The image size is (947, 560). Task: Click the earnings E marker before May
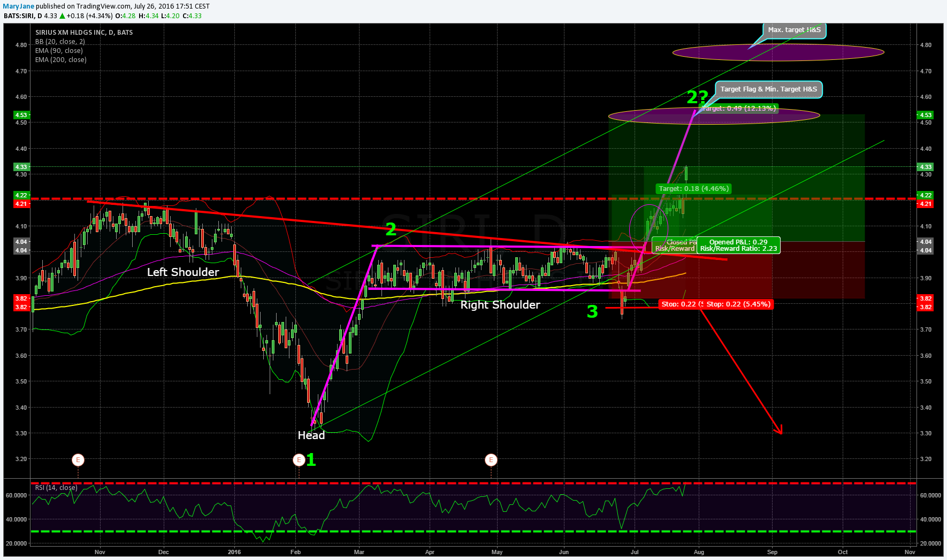point(491,459)
